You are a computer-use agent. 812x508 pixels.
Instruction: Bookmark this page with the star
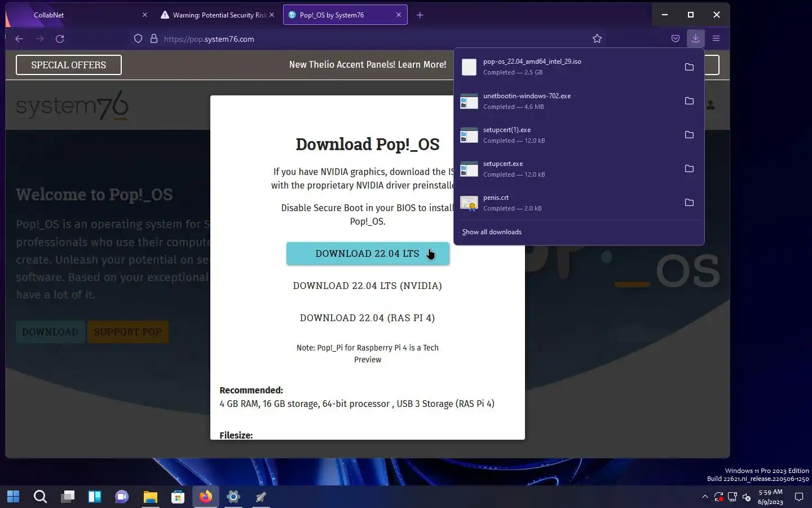coord(597,38)
